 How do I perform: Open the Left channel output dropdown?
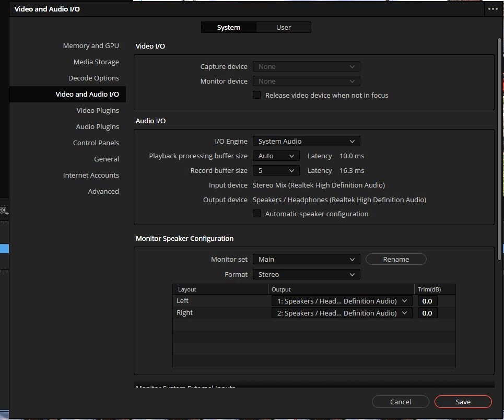tap(342, 301)
